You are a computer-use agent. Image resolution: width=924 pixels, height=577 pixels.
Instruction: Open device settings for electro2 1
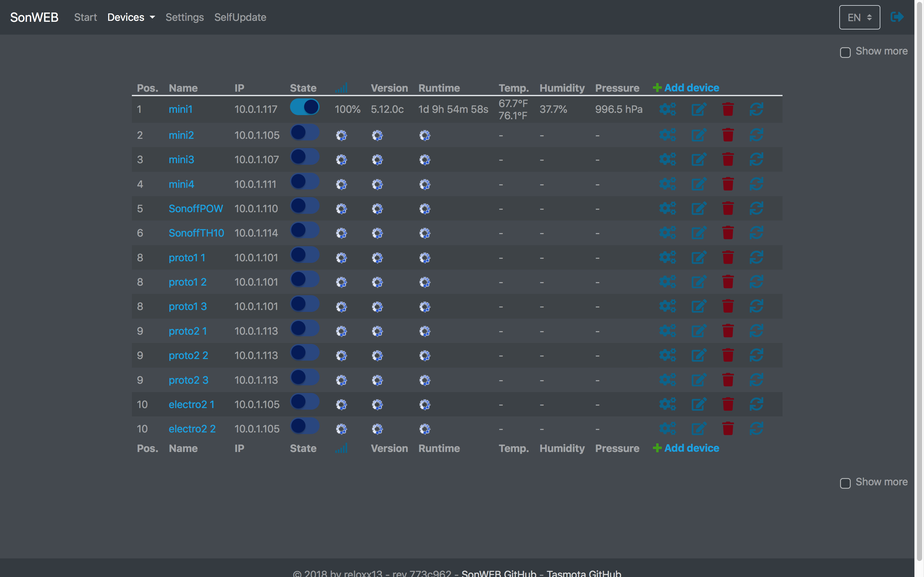(x=667, y=404)
